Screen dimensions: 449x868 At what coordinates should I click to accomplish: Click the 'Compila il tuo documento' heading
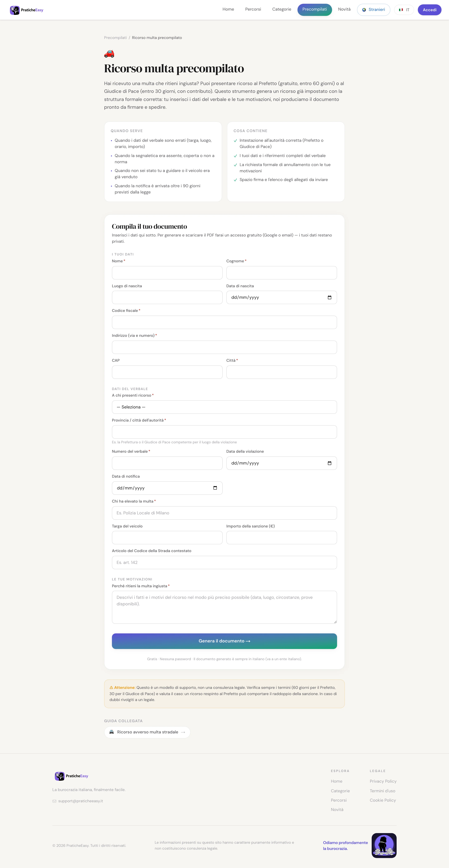tap(150, 227)
